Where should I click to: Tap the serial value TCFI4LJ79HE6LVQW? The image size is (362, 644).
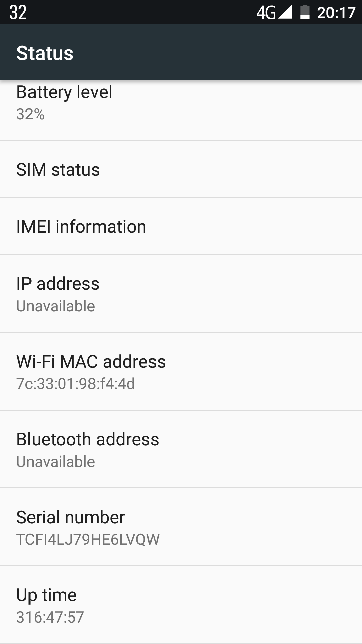click(88, 539)
